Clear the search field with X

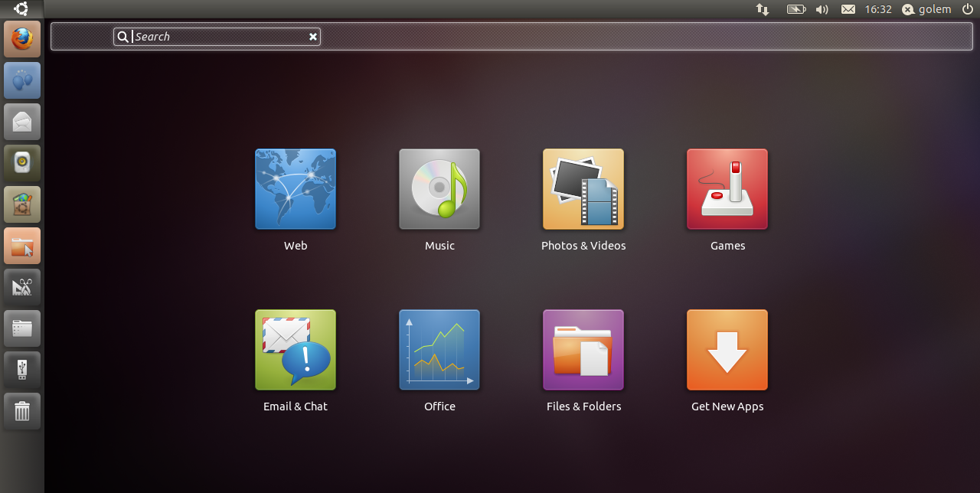click(312, 37)
